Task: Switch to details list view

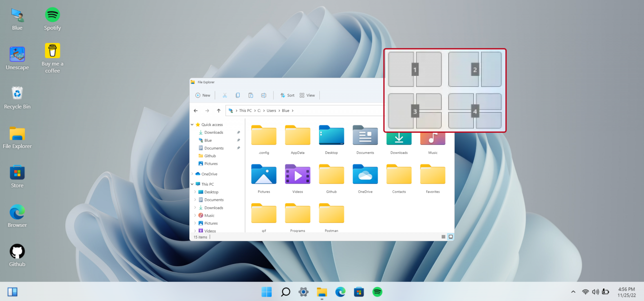Action: click(x=443, y=237)
